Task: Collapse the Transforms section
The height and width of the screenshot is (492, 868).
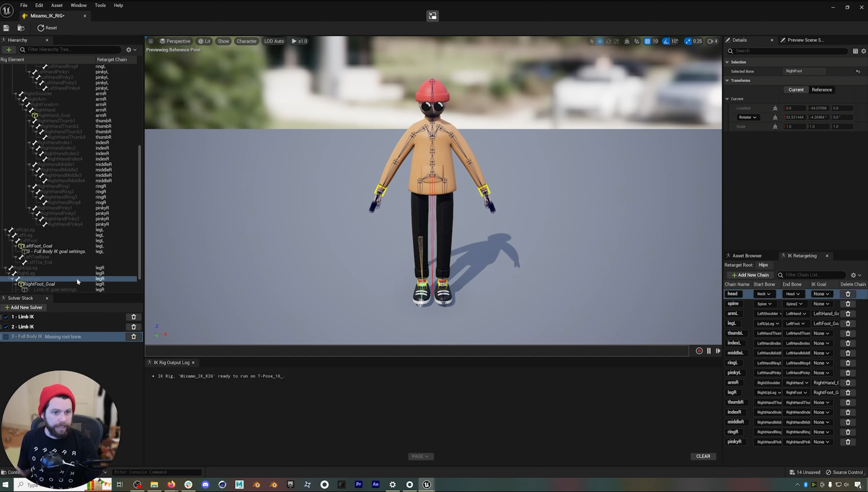Action: tap(727, 80)
